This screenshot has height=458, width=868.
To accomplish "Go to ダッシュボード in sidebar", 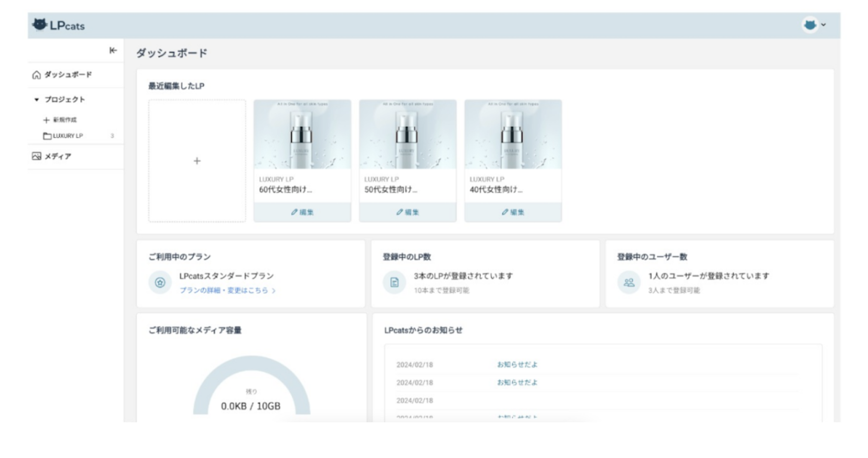I will 68,75.
